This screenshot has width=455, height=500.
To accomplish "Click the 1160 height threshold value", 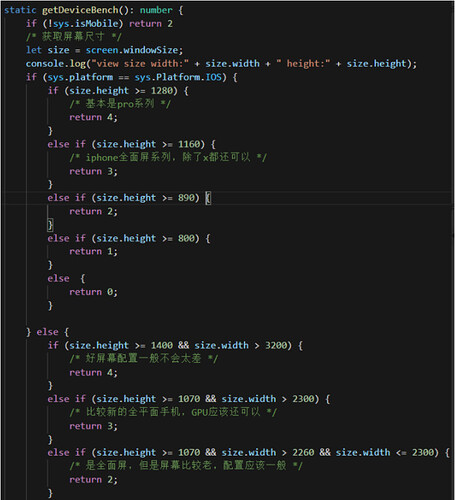I will (189, 144).
